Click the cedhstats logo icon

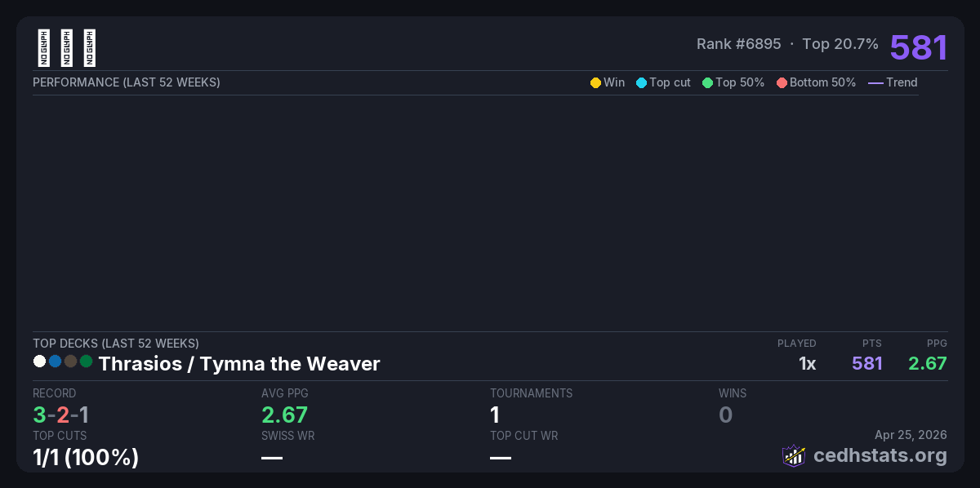(x=794, y=455)
